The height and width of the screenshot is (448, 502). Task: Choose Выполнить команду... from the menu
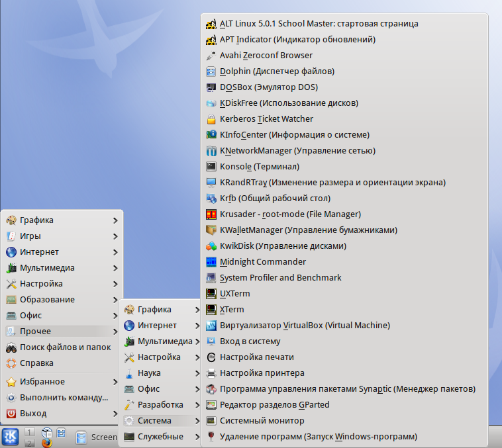point(62,398)
